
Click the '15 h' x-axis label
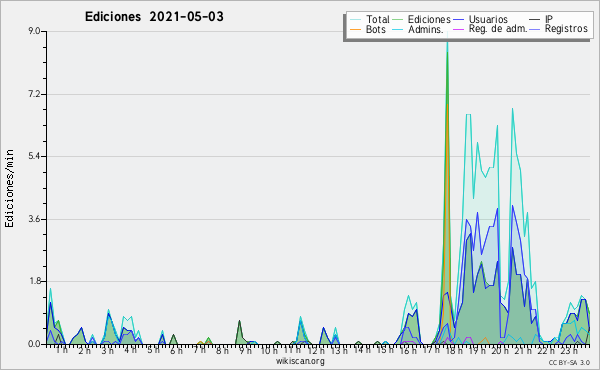(x=385, y=350)
